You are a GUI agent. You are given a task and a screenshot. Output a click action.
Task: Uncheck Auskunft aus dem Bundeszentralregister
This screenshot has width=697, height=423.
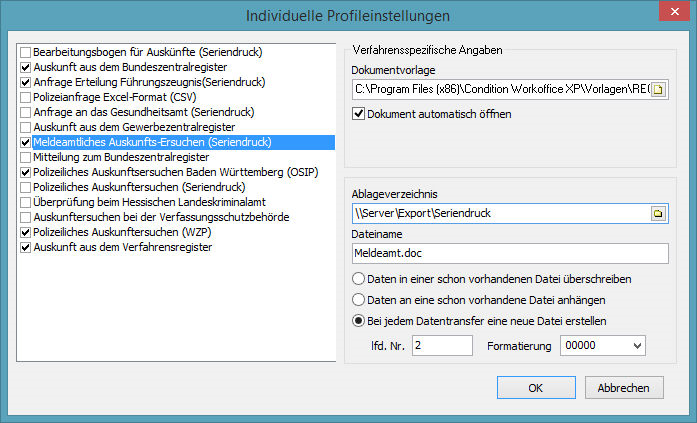[x=26, y=66]
